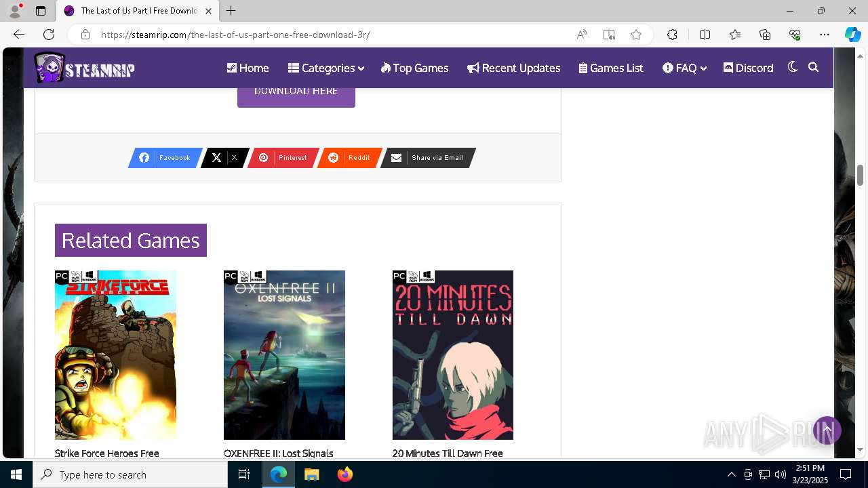Screen dimensions: 868x488
Task: Open Task View on taskbar
Action: [245, 474]
